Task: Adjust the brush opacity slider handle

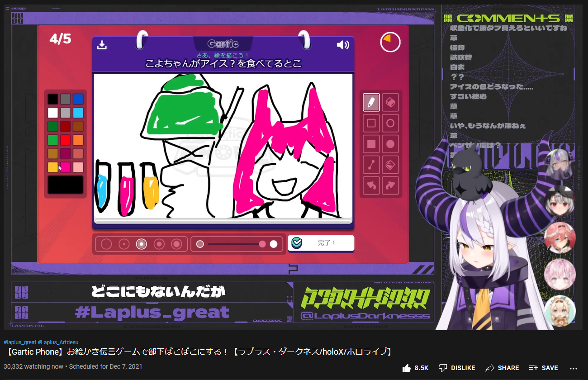Action: (262, 244)
